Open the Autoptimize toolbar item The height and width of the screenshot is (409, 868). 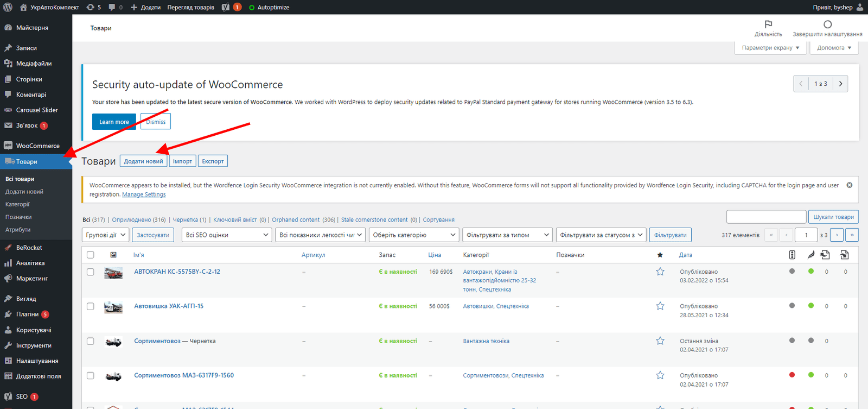tap(269, 7)
